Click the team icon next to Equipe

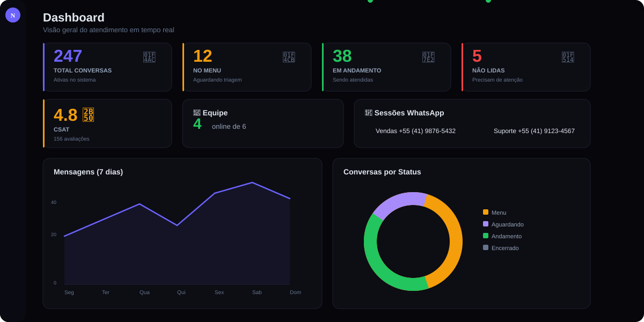coord(196,113)
